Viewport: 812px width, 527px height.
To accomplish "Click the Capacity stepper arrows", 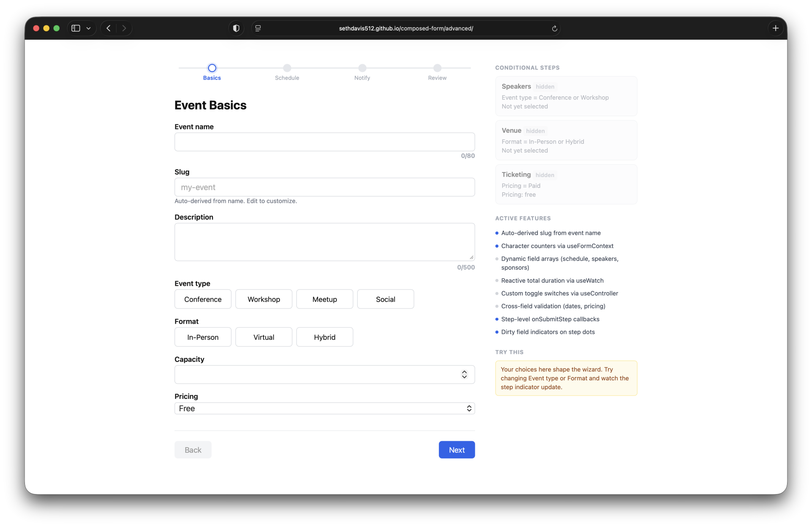I will coord(464,374).
